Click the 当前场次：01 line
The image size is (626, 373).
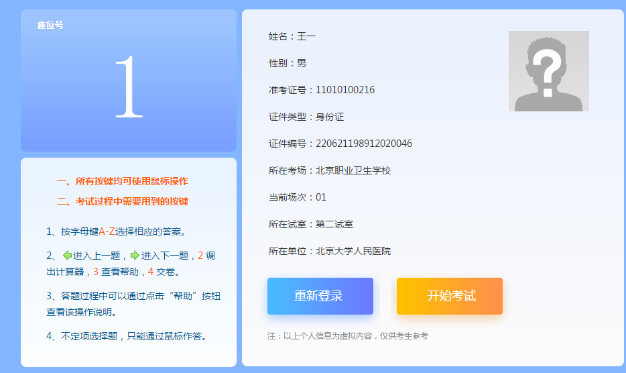tap(297, 197)
